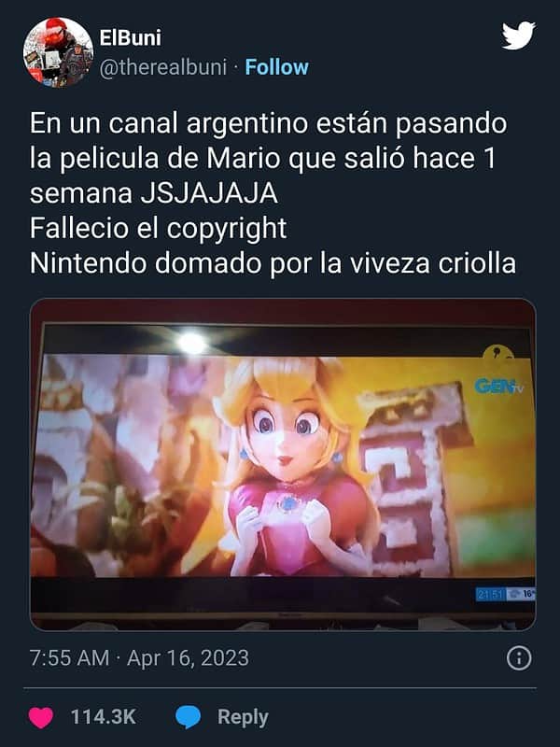Click the ElBuni display name
The height and width of the screenshot is (747, 560).
[130, 37]
